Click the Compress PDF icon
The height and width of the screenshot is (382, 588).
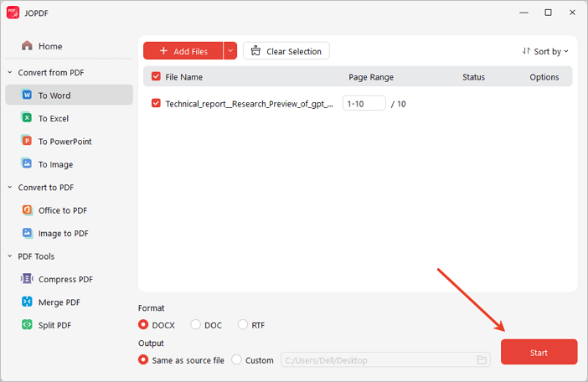(27, 278)
